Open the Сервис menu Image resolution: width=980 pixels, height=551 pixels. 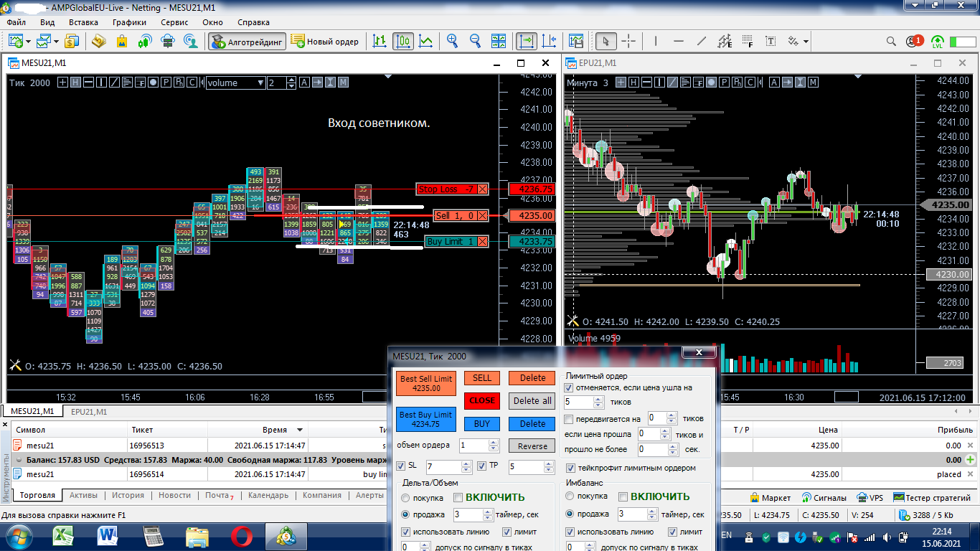[175, 22]
